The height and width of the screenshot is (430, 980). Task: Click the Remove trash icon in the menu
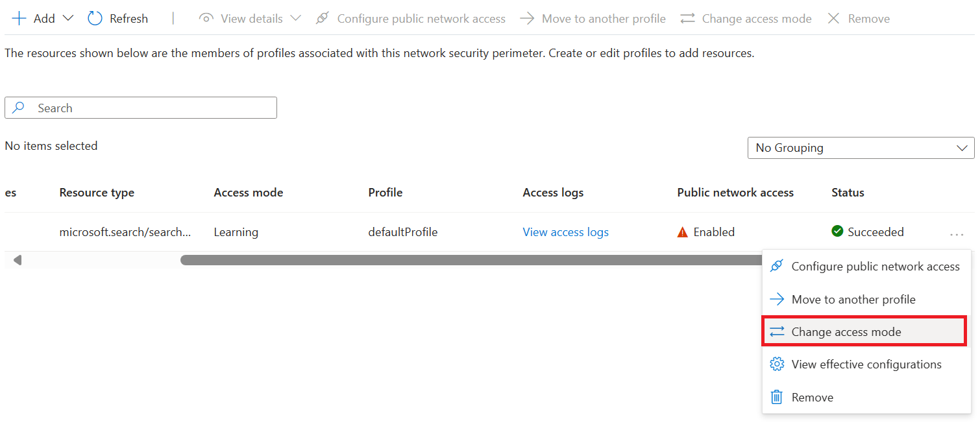click(x=776, y=397)
